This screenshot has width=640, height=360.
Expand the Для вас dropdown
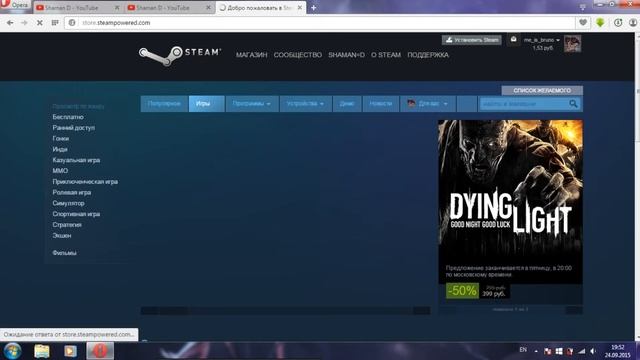pyautogui.click(x=427, y=104)
